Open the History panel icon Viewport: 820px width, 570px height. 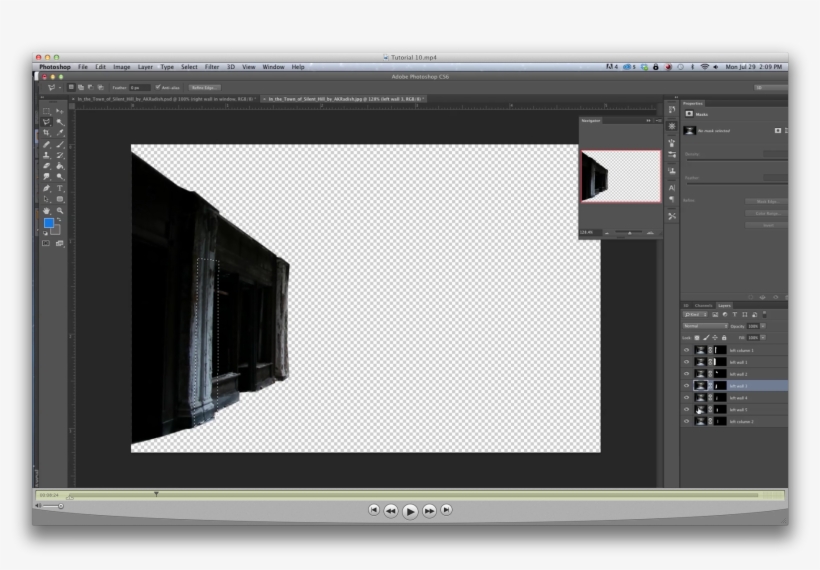tap(672, 109)
